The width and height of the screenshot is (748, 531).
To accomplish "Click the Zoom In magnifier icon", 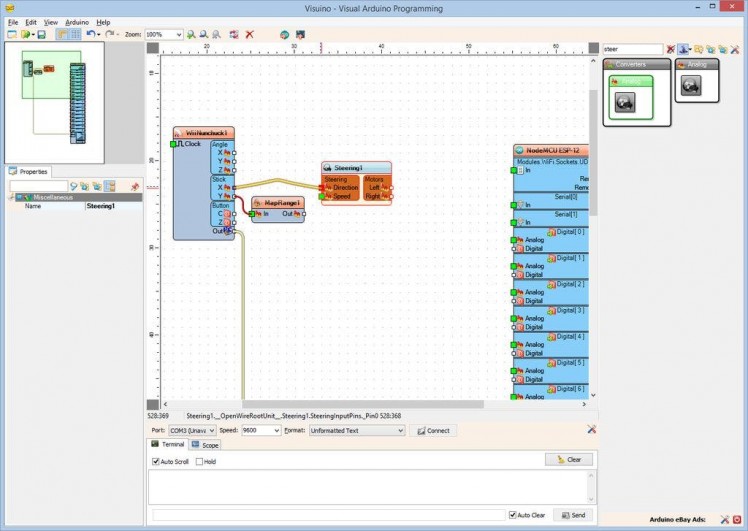I will coord(191,34).
